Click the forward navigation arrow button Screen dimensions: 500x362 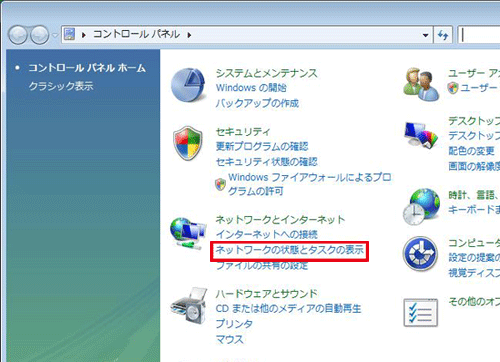click(x=40, y=35)
